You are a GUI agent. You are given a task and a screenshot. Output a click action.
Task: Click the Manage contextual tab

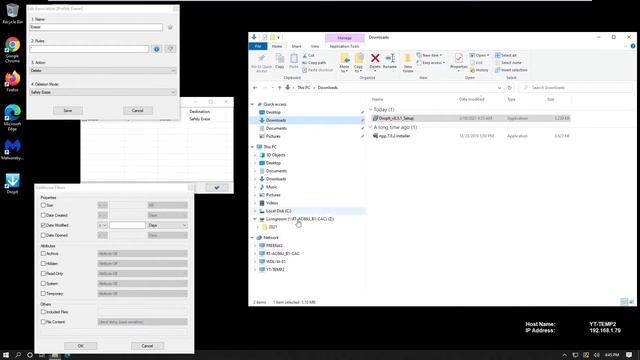click(344, 38)
